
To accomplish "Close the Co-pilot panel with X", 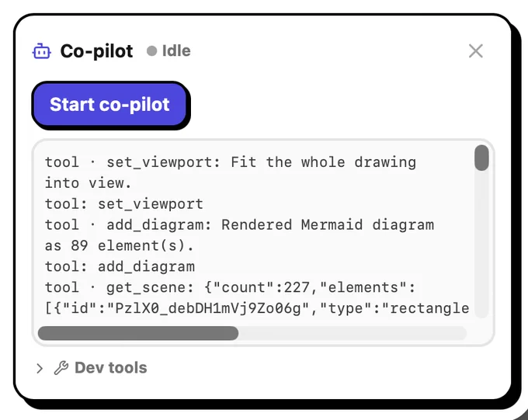I will [475, 51].
